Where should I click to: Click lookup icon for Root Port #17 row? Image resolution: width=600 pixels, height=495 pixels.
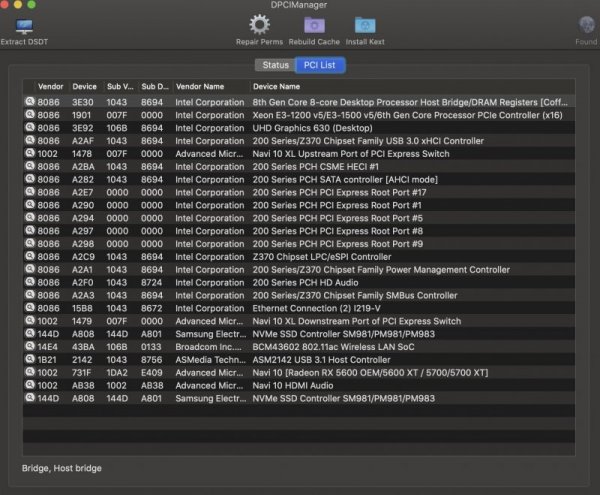[x=30, y=192]
